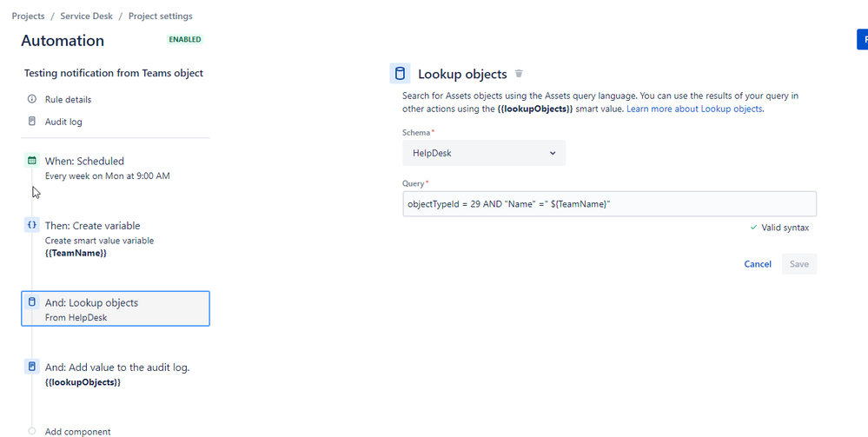Viewport: 868px width, 437px height.
Task: Click the document icon beside Audit log
Action: 32,121
